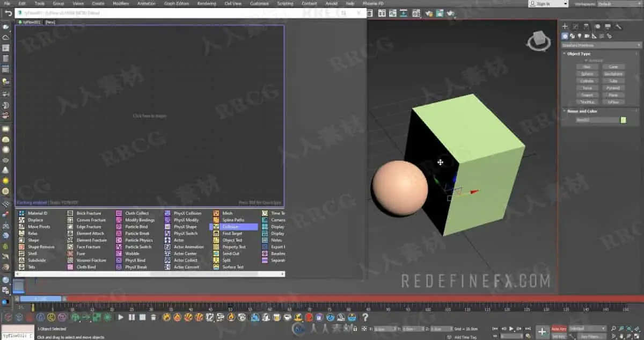Click the green object color swatch
Viewport: 644px width, 340px height.
(x=623, y=120)
